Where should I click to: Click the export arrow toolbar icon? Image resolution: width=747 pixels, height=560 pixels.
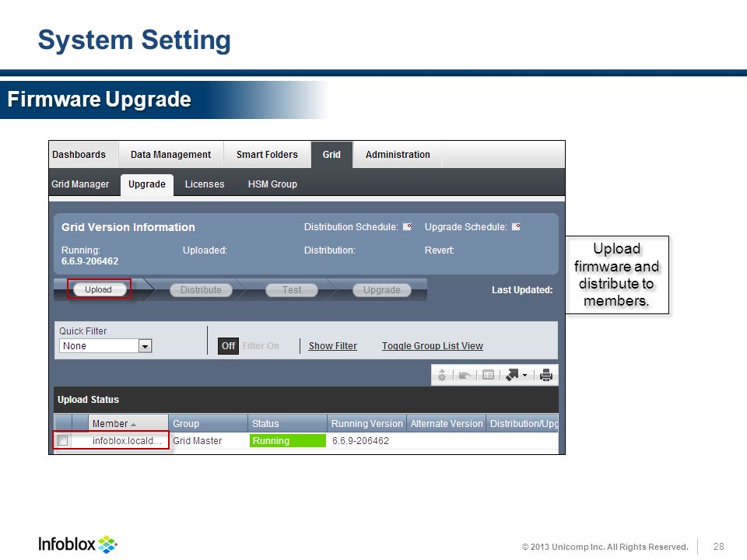512,375
